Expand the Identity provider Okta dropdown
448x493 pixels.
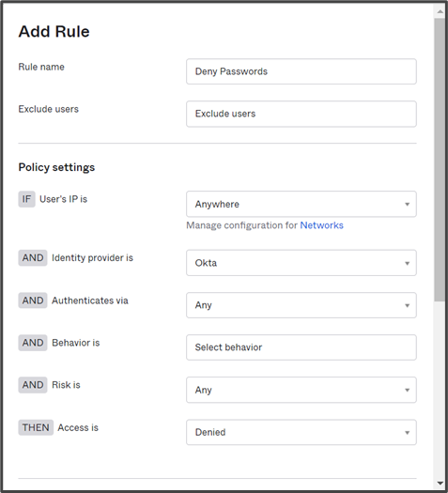coord(301,263)
